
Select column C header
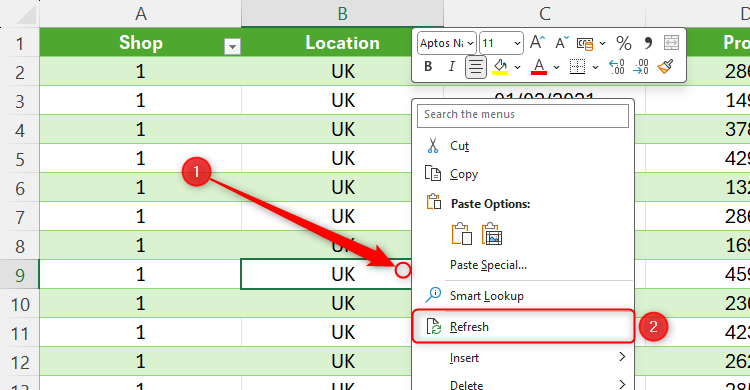point(544,13)
